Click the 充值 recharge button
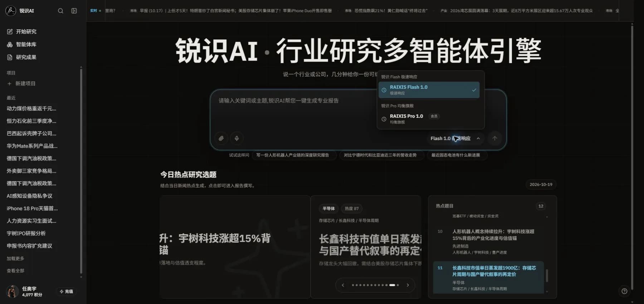The image size is (644, 304). pyautogui.click(x=66, y=291)
